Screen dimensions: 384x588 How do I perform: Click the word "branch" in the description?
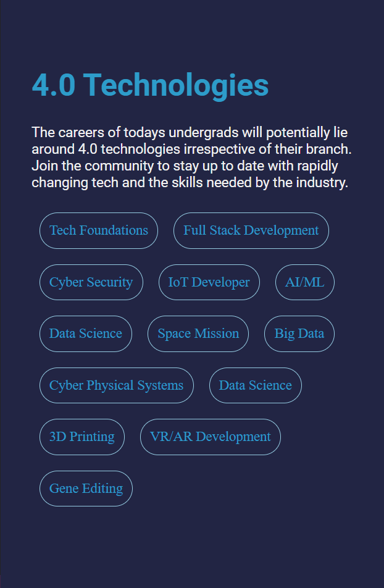[328, 149]
